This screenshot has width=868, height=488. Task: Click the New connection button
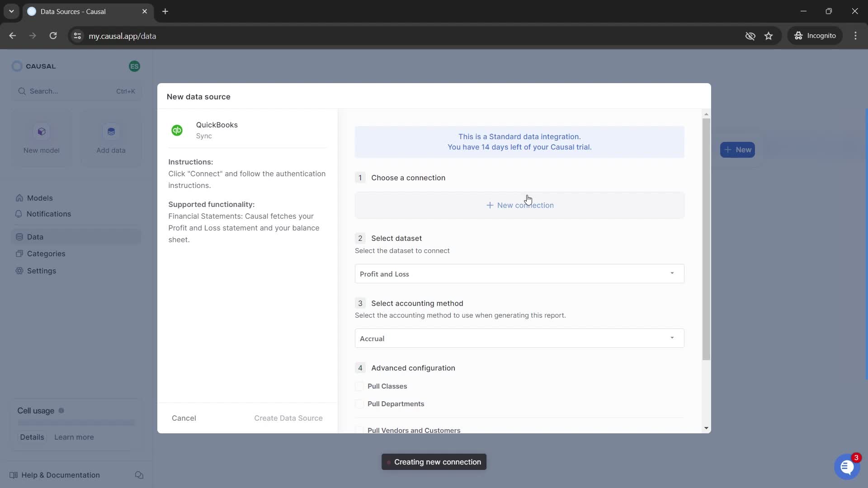click(x=519, y=205)
